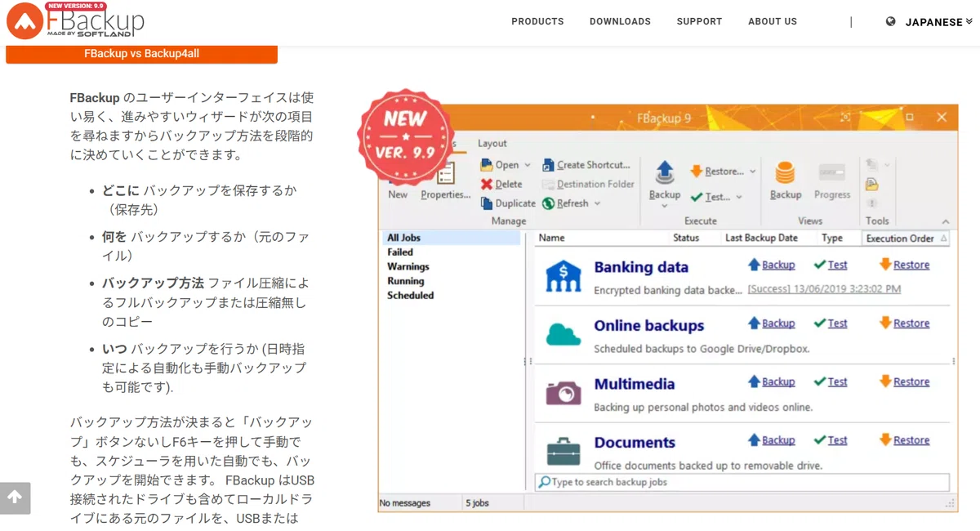Click the orange FBackup vs Backup4all button

click(141, 54)
